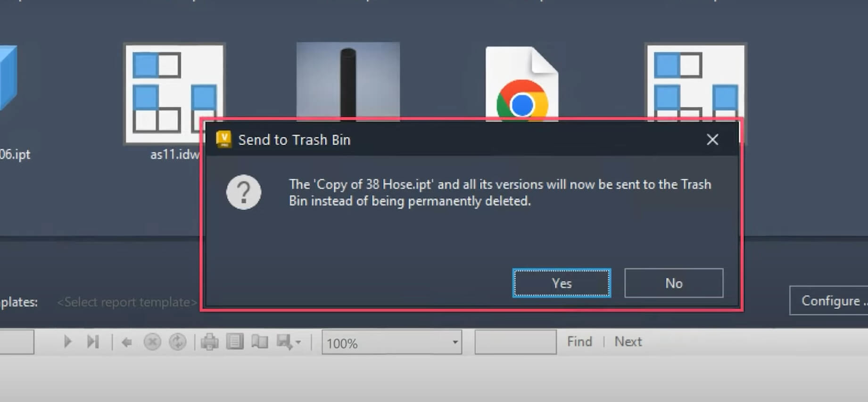Image resolution: width=868 pixels, height=402 pixels.
Task: Open the Select report template dropdown
Action: 126,302
